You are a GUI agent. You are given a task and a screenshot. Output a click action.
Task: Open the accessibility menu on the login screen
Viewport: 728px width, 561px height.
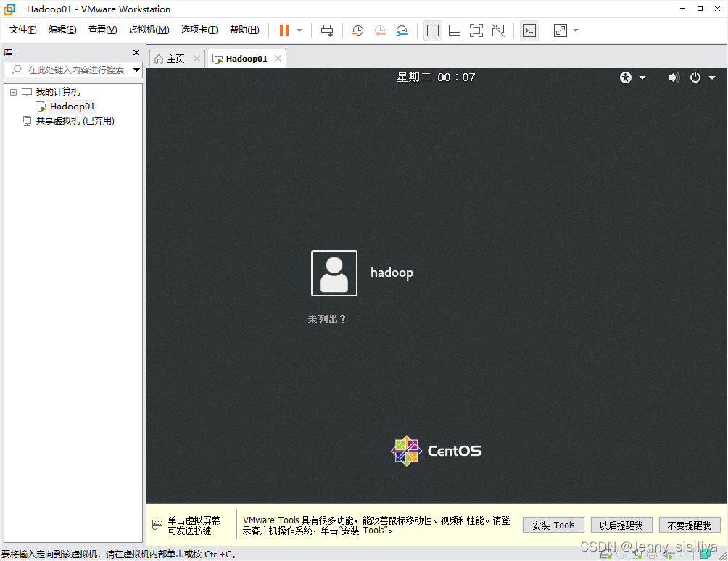(625, 78)
